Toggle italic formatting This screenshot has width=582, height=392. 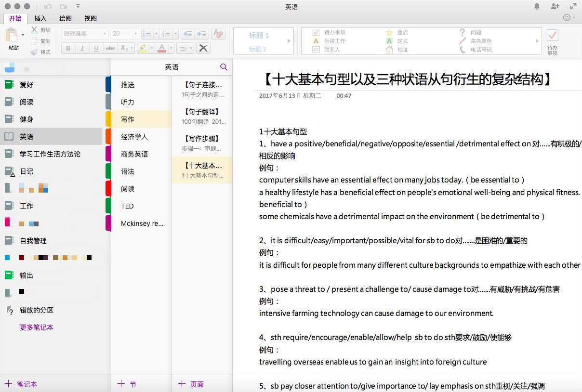82,48
